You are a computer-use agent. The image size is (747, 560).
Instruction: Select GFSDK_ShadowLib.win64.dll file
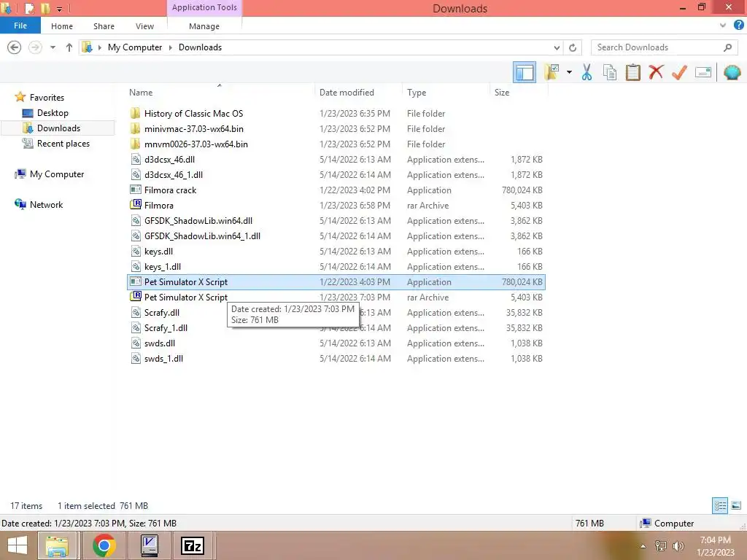coord(198,220)
